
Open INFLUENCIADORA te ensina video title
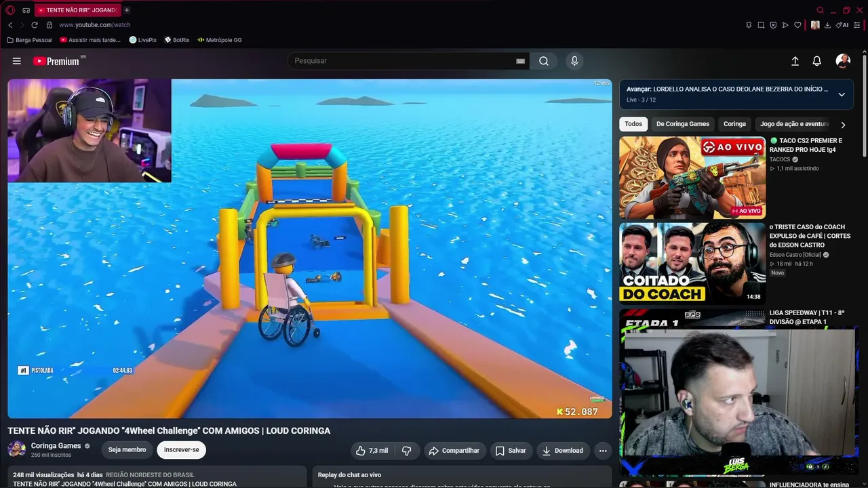click(x=809, y=485)
